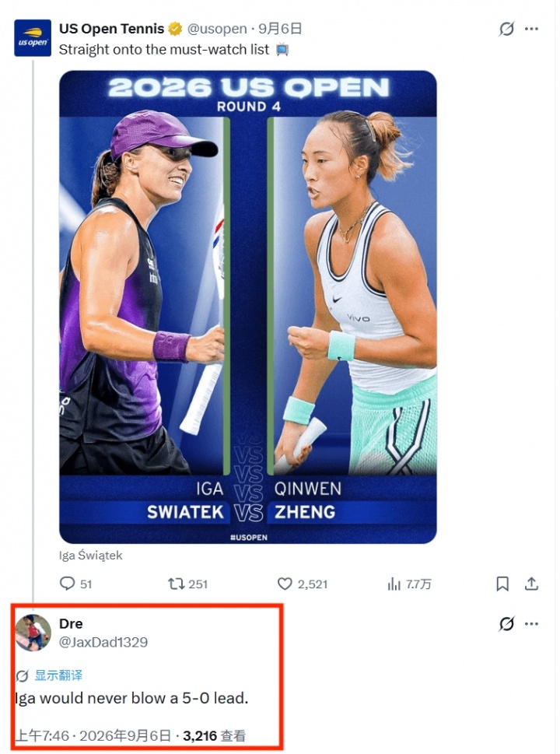The height and width of the screenshot is (754, 560).
Task: Click 显示翻译 to translate reply
Action: tap(58, 675)
